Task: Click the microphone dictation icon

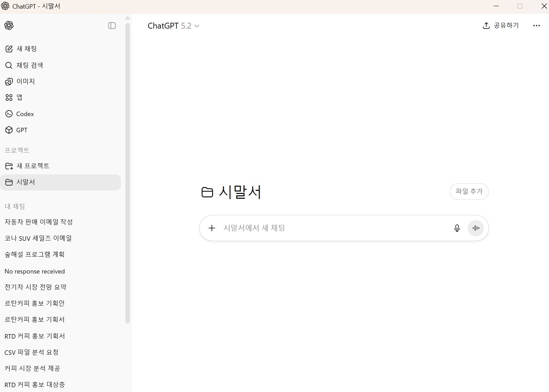Action: (x=457, y=228)
